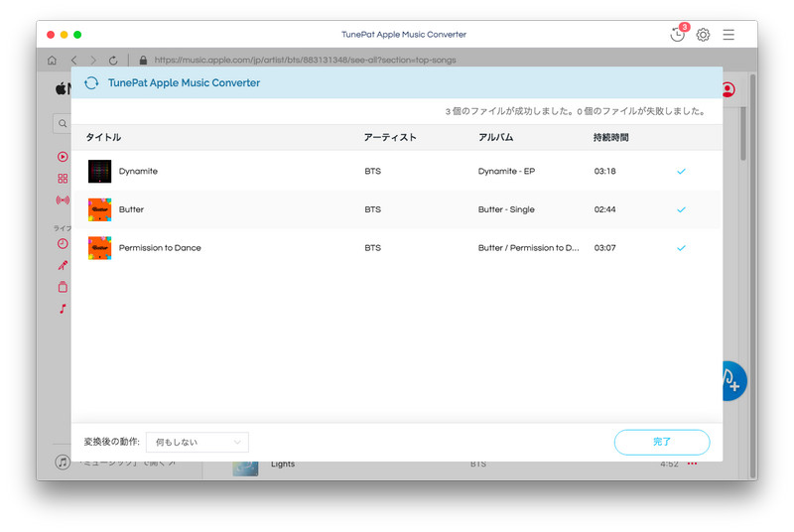Reload the page icon
Image resolution: width=794 pixels, height=532 pixels.
(x=113, y=61)
